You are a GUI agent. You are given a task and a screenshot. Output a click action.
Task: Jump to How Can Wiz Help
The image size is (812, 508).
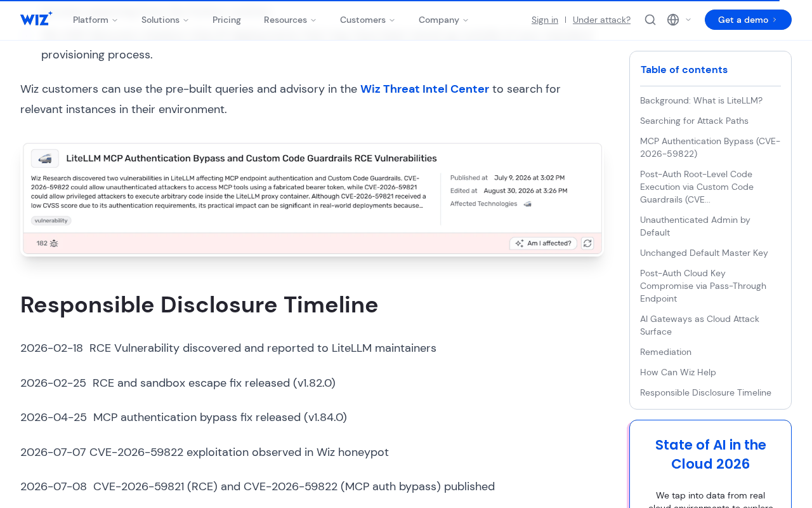678,372
